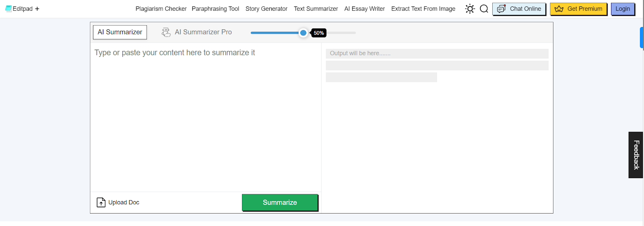Select the AI Summarizer tab
Screen dimensions: 644x226
point(120,32)
